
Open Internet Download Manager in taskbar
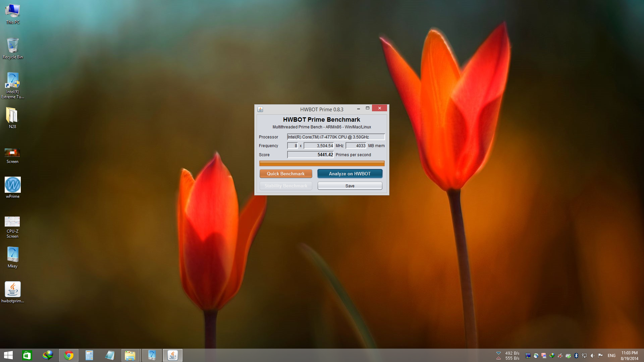tap(48, 355)
